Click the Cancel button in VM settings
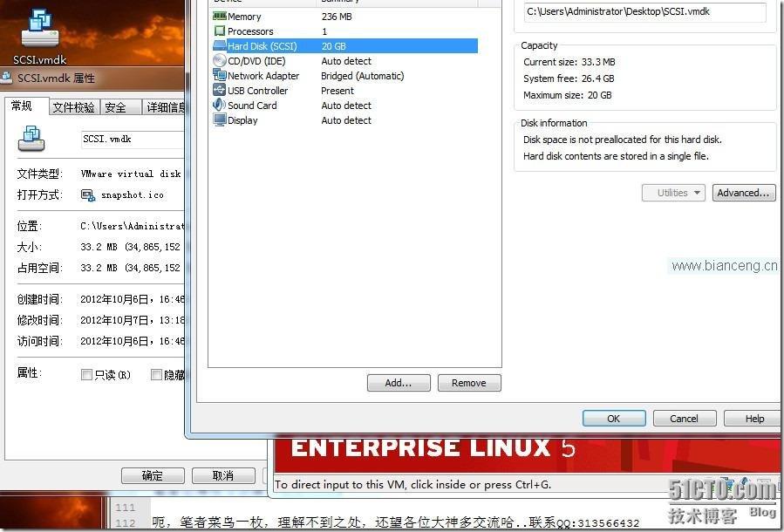784x532 pixels. 685,419
